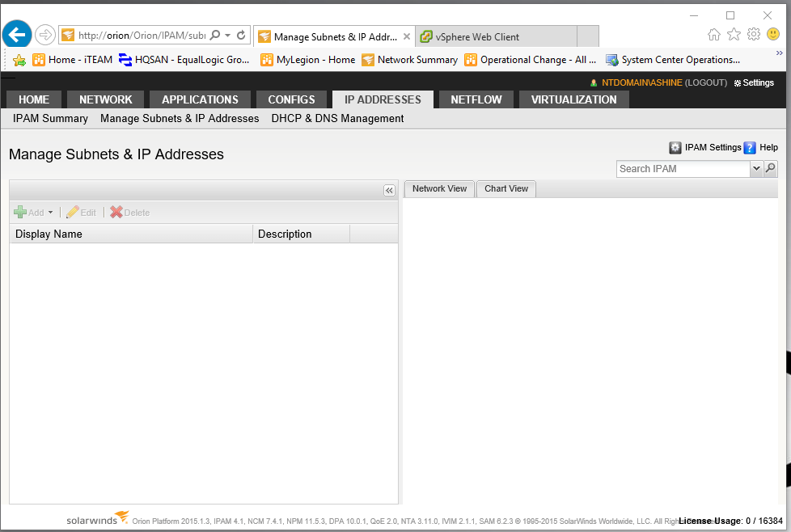
Task: Go to the HOME tab
Action: coord(34,99)
